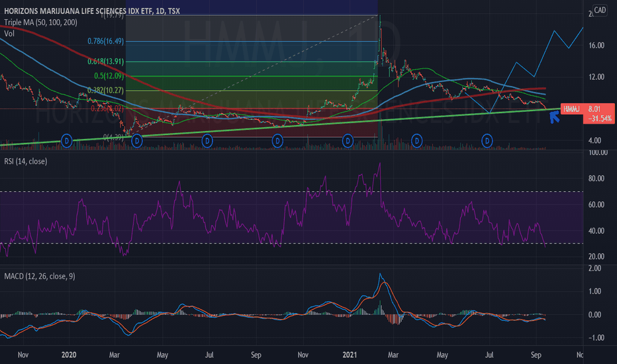Click the 0.00 MACD axis label
Viewport: 617px width, 364px height.
click(x=594, y=315)
